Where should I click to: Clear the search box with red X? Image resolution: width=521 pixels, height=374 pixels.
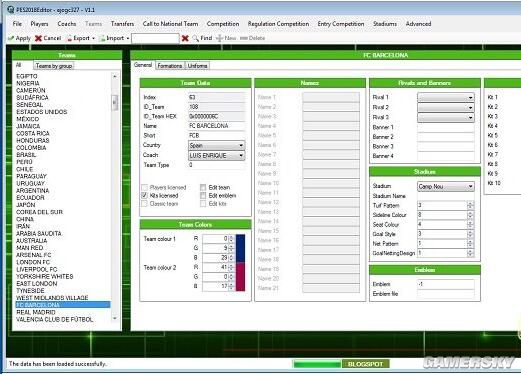coord(185,38)
